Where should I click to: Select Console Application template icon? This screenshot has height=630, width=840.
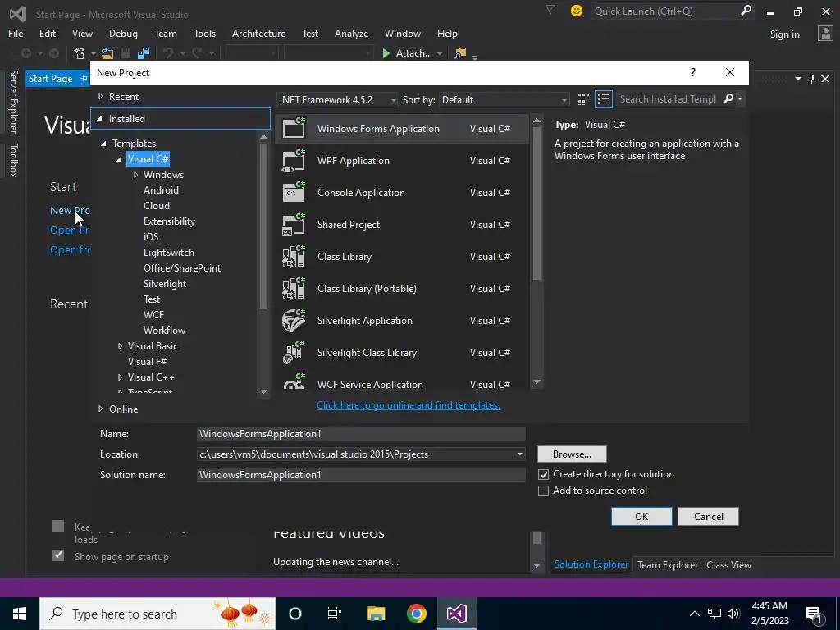coord(294,192)
